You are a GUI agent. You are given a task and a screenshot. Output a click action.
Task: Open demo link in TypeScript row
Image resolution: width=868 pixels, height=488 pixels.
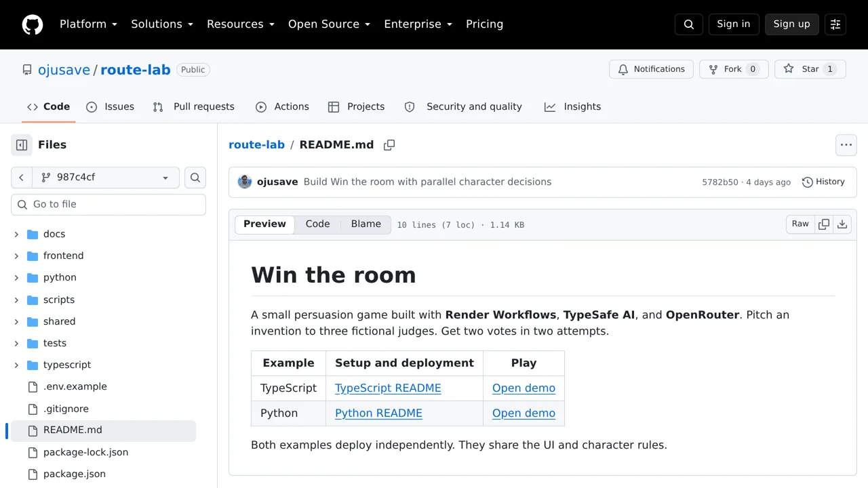pos(524,388)
